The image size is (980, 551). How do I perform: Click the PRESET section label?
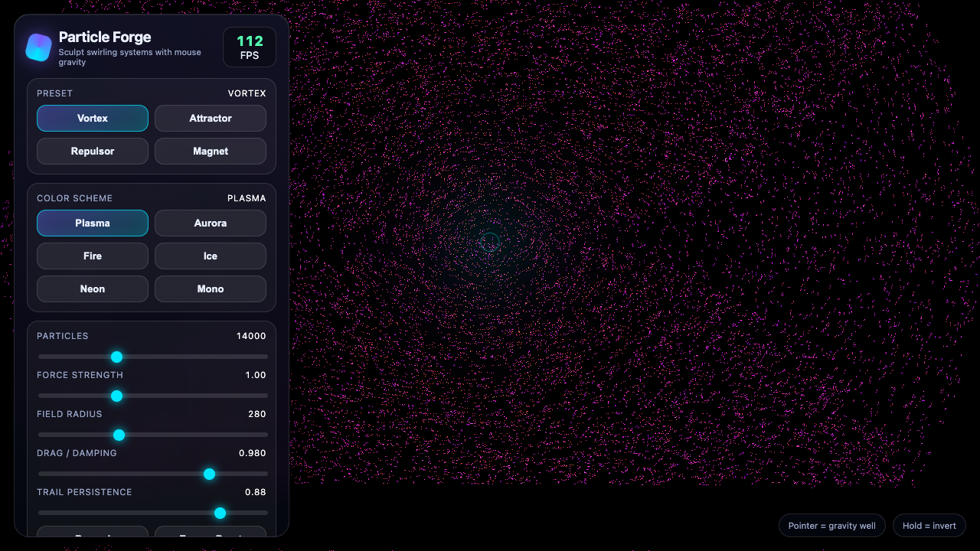pyautogui.click(x=55, y=93)
